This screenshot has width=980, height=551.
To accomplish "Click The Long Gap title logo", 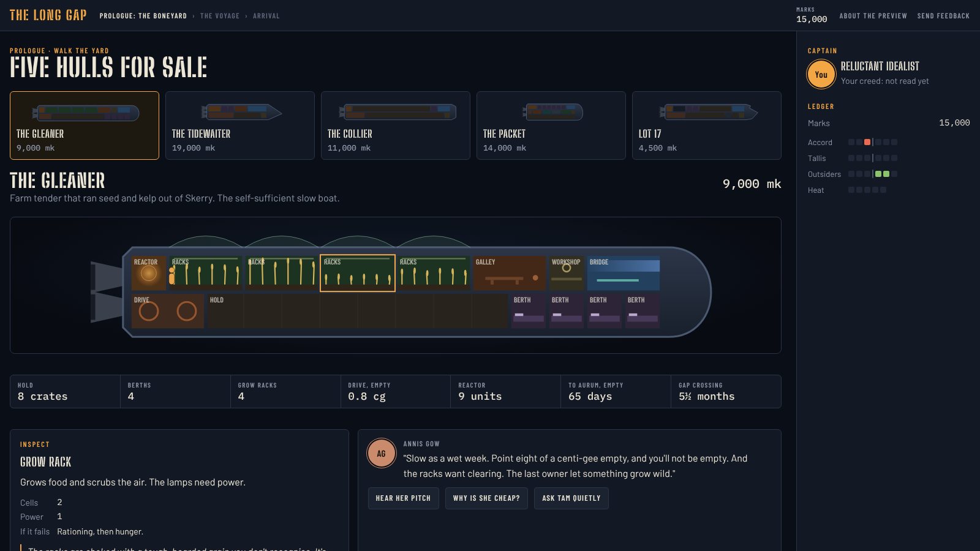I will tap(48, 15).
